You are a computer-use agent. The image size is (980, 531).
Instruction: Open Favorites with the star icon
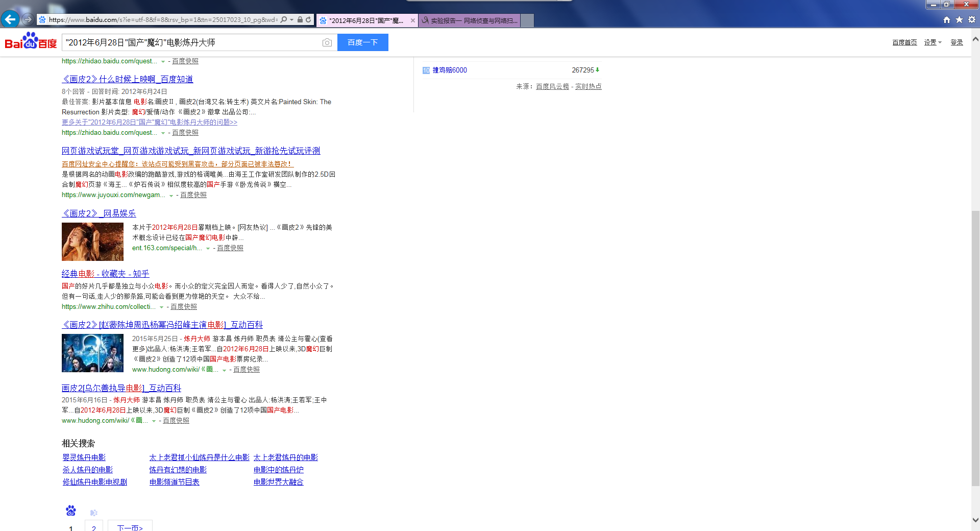click(959, 20)
